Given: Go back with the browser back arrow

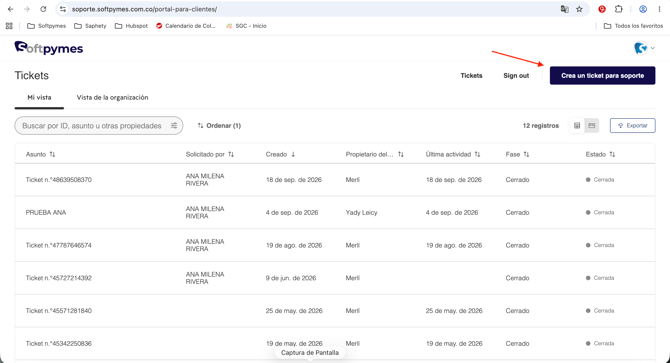Looking at the screenshot, I should [10, 9].
